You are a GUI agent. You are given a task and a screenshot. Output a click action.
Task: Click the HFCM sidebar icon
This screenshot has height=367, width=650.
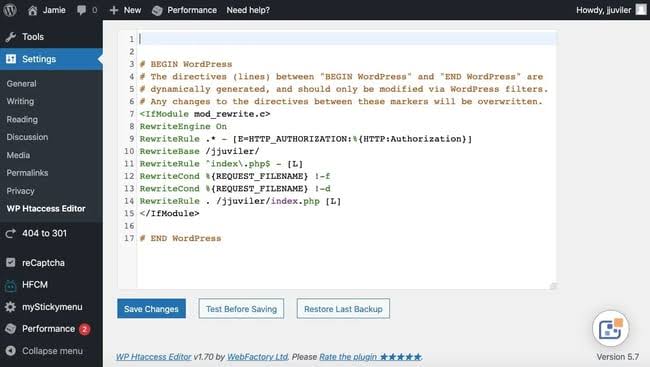click(11, 285)
